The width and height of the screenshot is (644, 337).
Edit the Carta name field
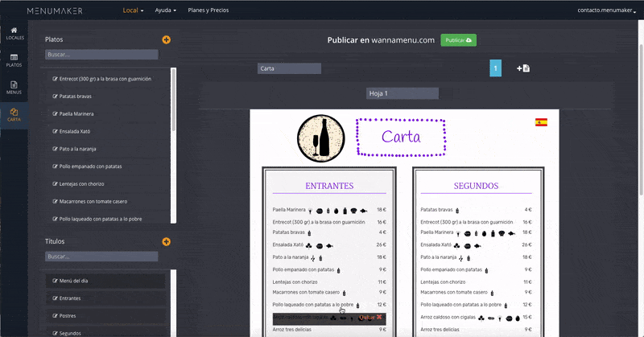289,68
